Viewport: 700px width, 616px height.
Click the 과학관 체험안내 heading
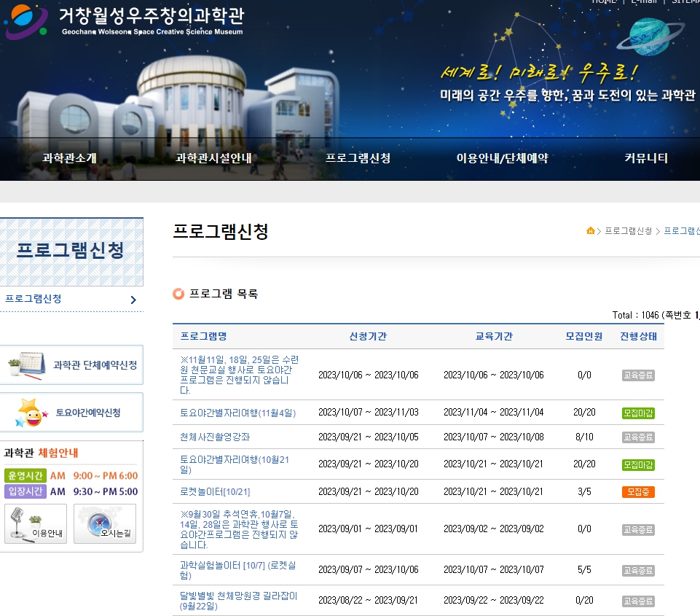click(41, 453)
